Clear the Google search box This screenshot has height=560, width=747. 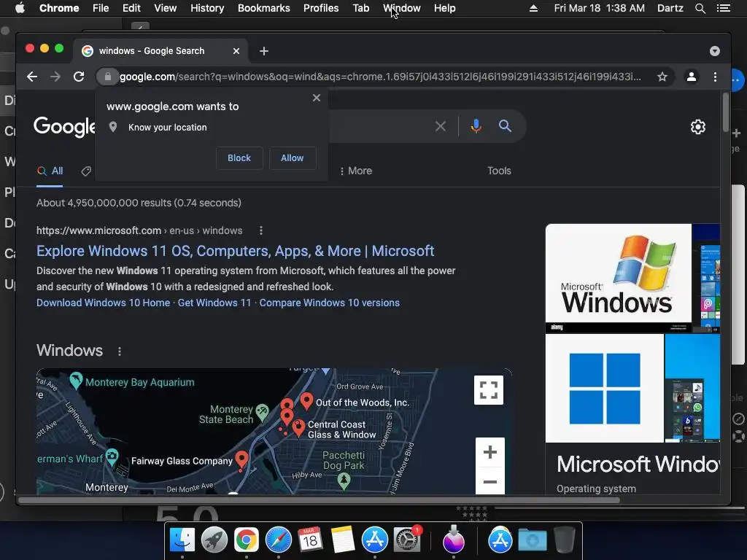point(440,126)
